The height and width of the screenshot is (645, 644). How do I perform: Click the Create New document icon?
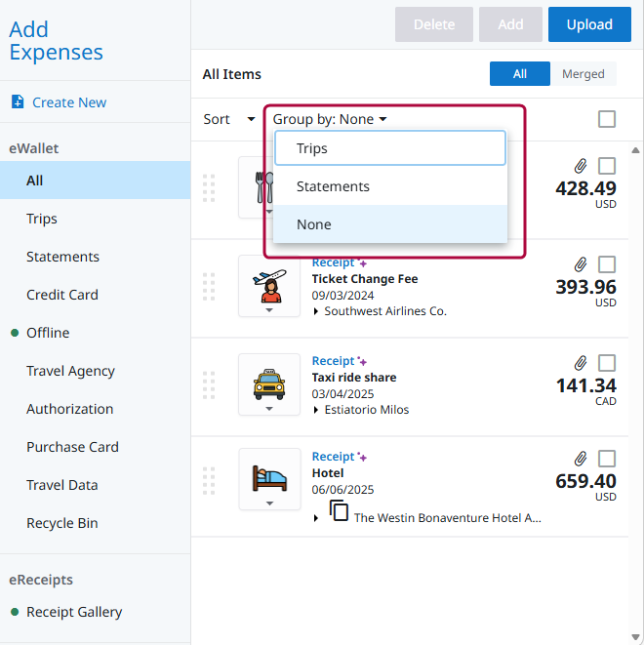(x=18, y=101)
